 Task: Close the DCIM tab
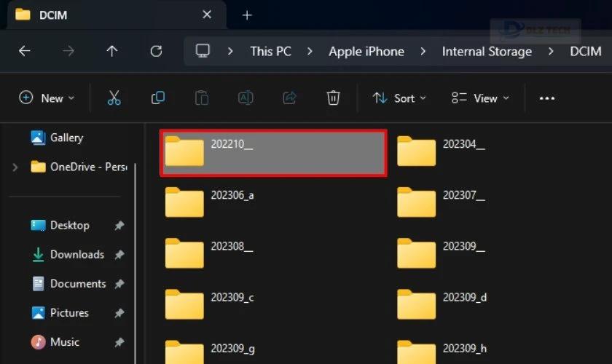(207, 15)
